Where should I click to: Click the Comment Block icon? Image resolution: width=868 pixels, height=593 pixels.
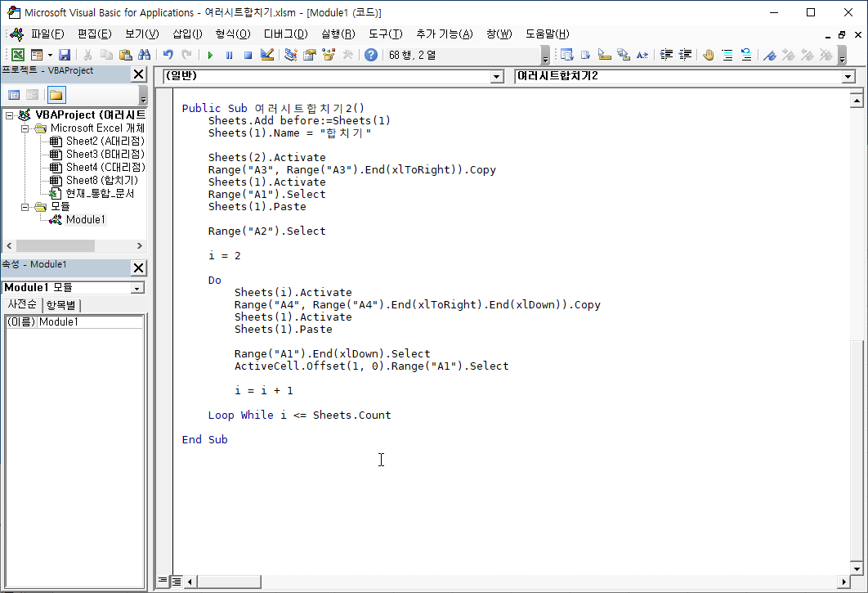(x=727, y=55)
